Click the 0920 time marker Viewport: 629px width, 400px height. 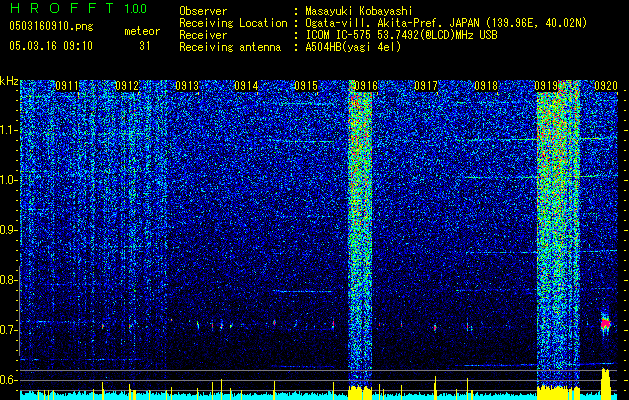tap(606, 85)
